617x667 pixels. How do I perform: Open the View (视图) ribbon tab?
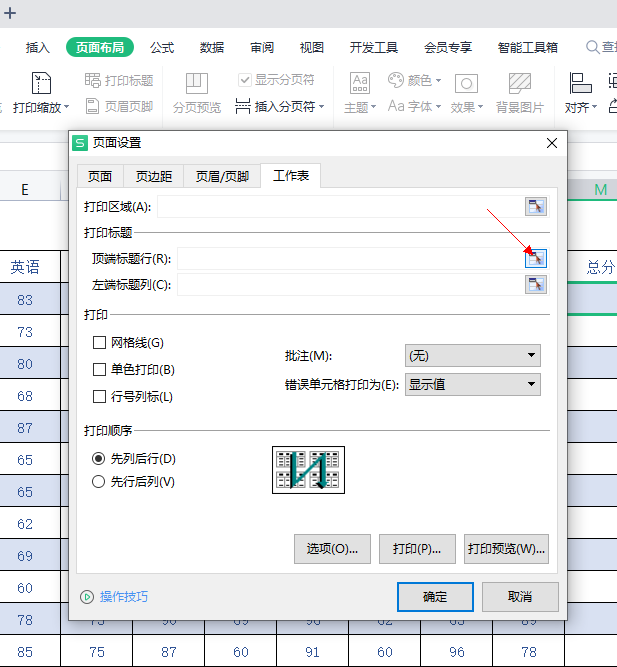click(x=311, y=47)
